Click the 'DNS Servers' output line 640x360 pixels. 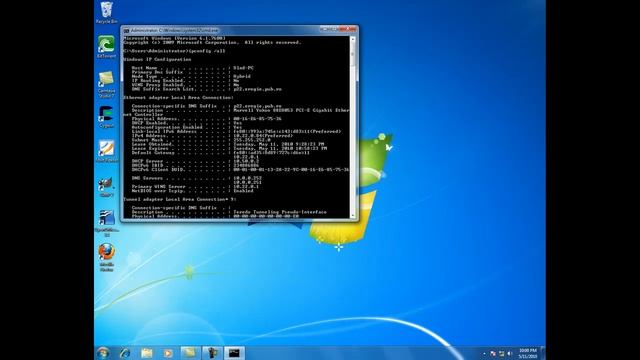point(196,178)
